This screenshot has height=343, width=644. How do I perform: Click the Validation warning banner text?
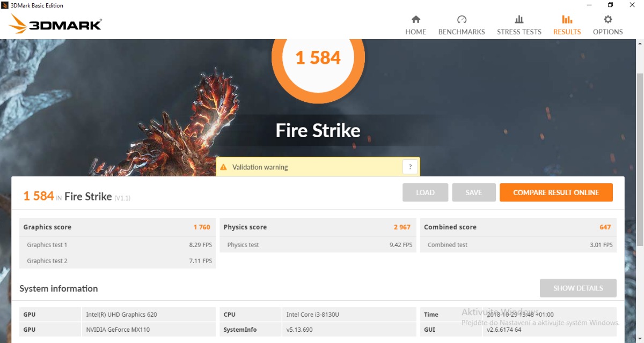point(260,167)
